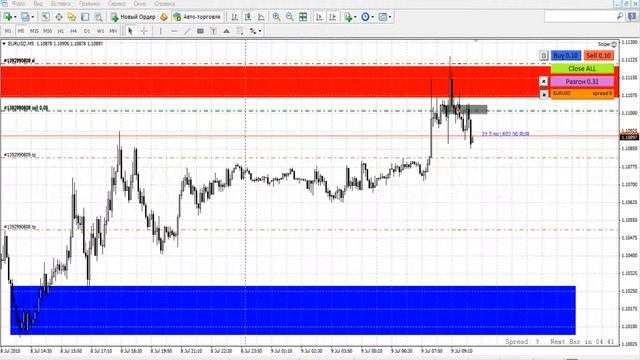Click the x box beside EURUSD spread
Screen dimensions: 640x360
[543, 94]
